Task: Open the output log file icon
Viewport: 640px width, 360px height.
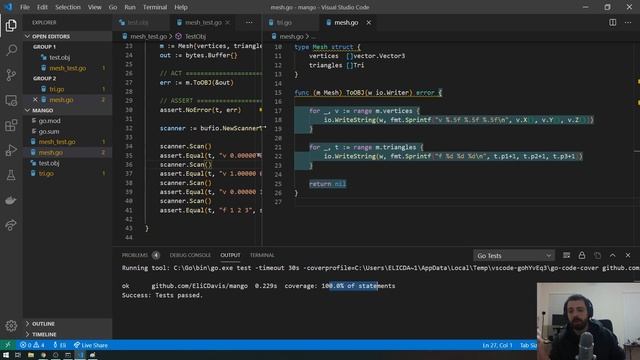Action: [x=597, y=255]
